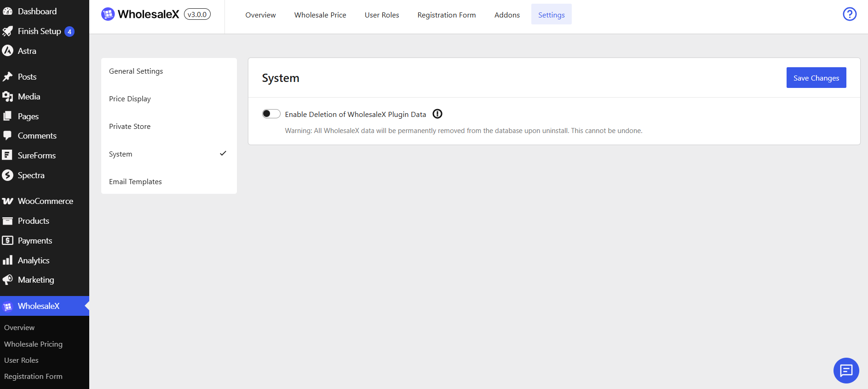Open Overview in WholesaleX submenu

tap(19, 328)
